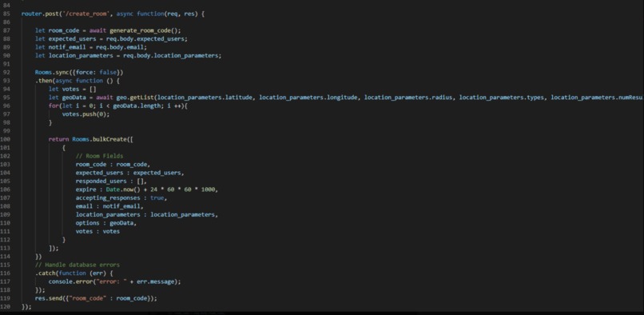Click 'email : notif_email,' field

tap(109, 206)
